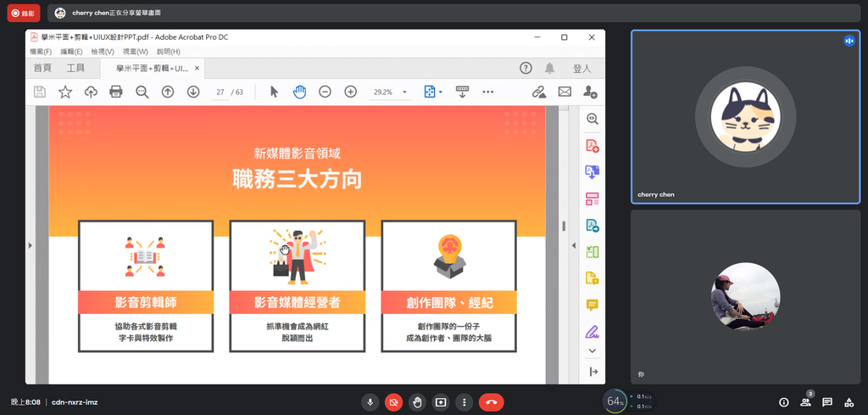Toggle raise hand in the meeting
Viewport: 868px width, 415px height.
(x=417, y=401)
